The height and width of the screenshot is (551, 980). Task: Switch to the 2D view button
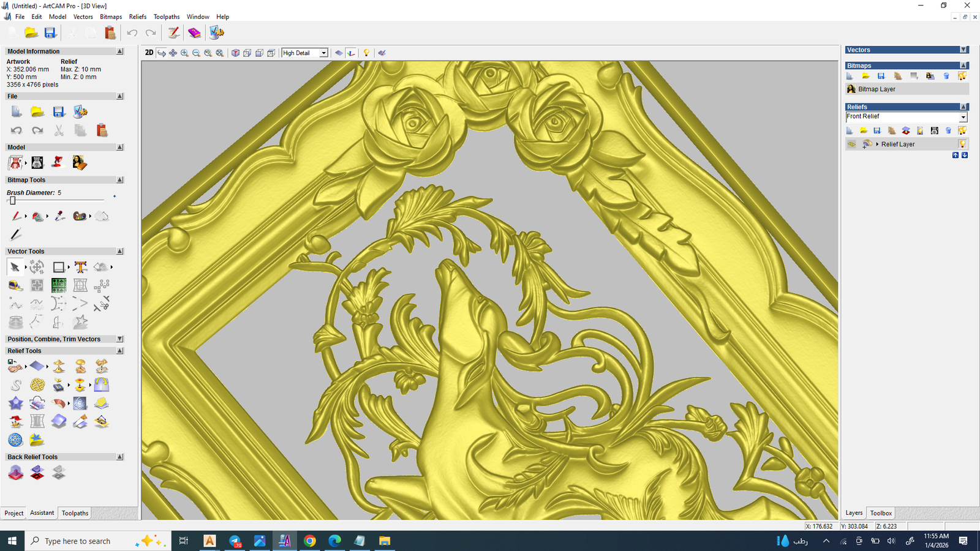coord(149,53)
